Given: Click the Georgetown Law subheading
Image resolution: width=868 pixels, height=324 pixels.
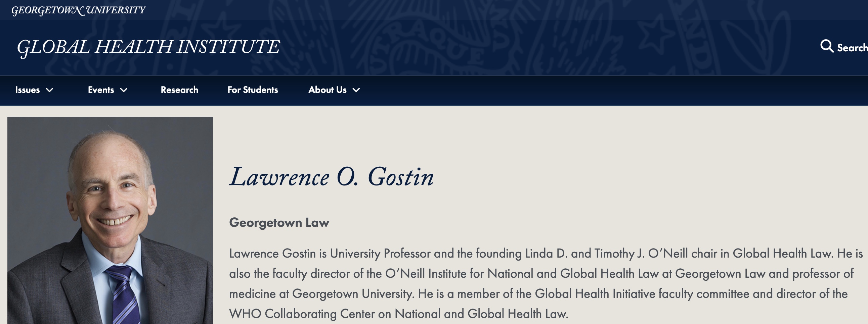Looking at the screenshot, I should pyautogui.click(x=279, y=223).
